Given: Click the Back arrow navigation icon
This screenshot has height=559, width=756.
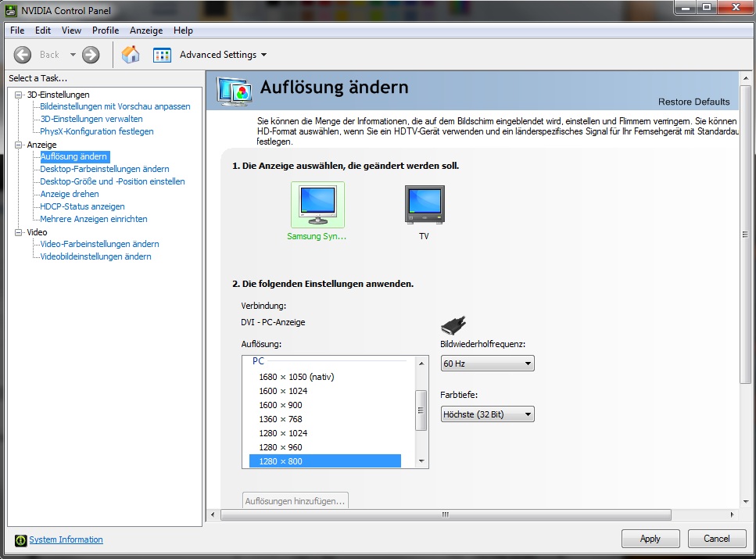Looking at the screenshot, I should [x=23, y=55].
